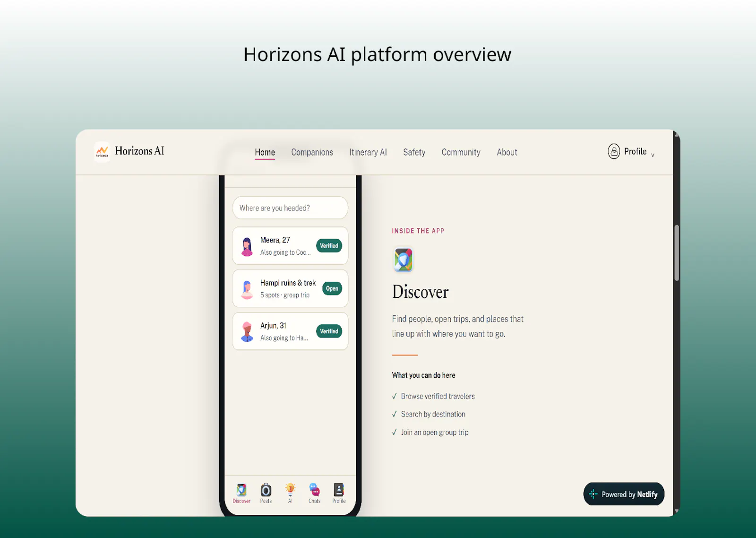This screenshot has width=756, height=538.
Task: Click the 'Arjun, 31' name text
Action: [273, 326]
